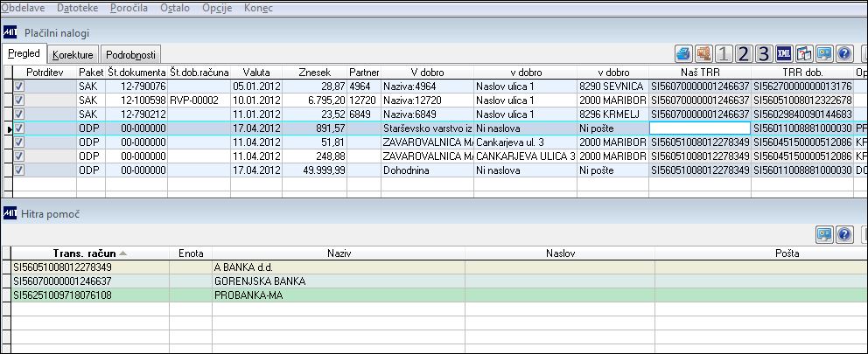Click the windows-with-question-mark icon after XML
The image size is (868, 354).
[x=804, y=53]
